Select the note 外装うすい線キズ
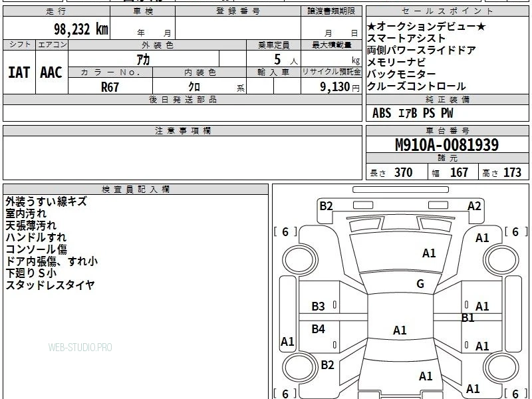 pos(46,201)
